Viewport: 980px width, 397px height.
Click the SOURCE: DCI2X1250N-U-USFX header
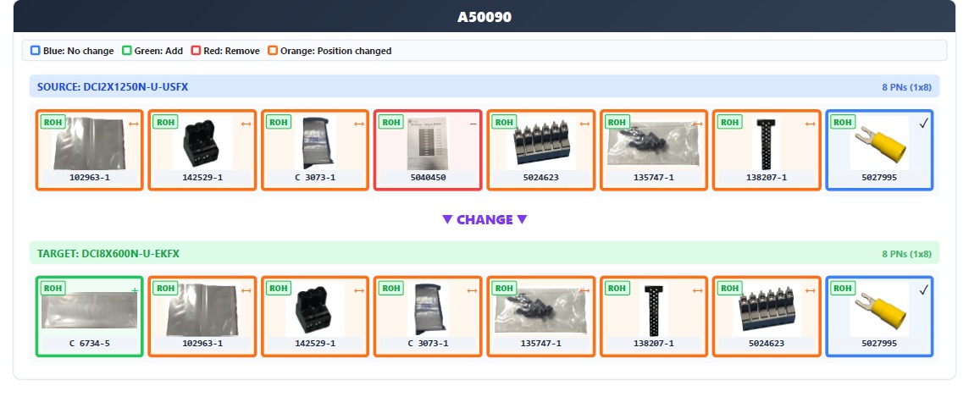(113, 86)
